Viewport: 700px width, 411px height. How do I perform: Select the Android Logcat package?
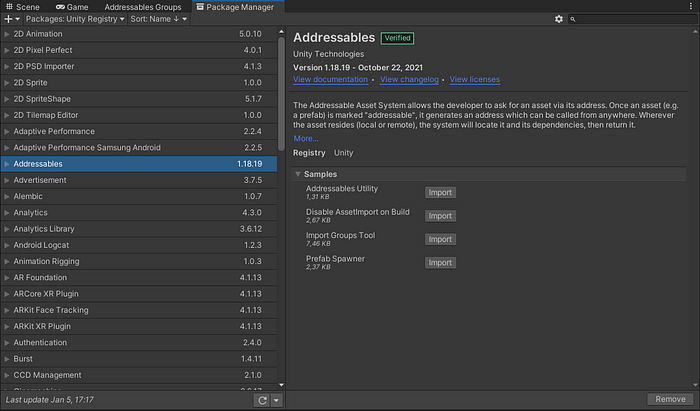click(139, 245)
